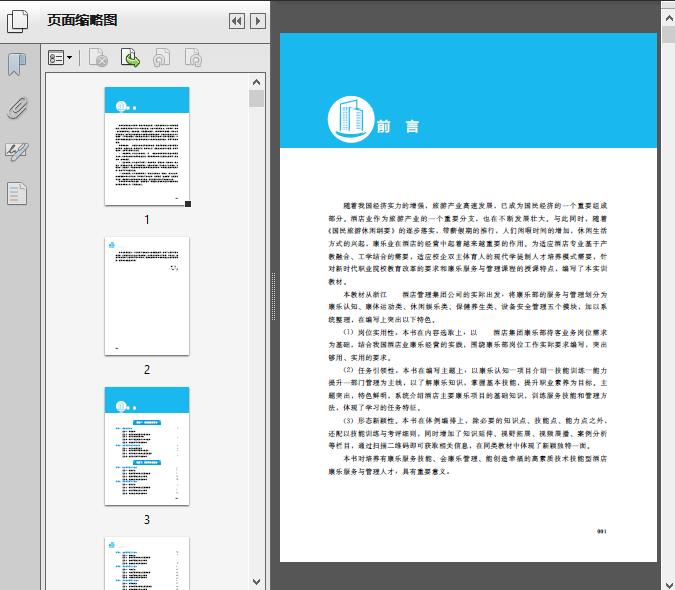Open the Page Thumbnails panel icon

(17, 20)
